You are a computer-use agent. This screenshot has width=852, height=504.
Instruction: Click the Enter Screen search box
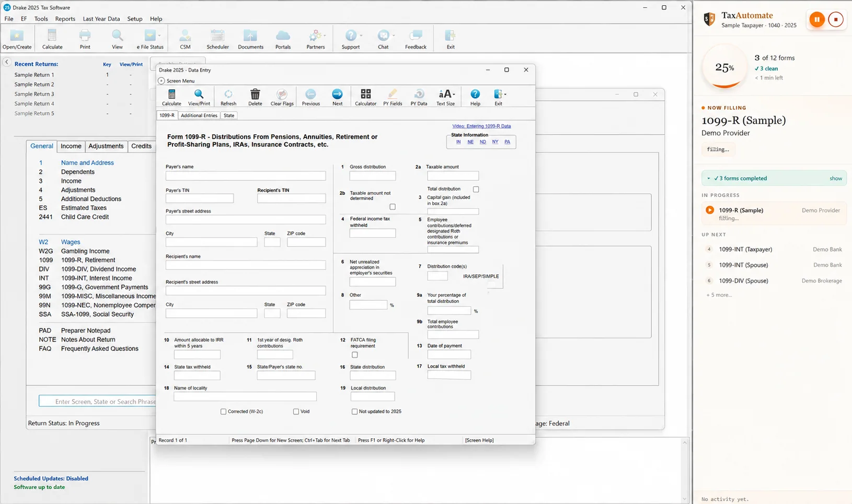[97, 401]
